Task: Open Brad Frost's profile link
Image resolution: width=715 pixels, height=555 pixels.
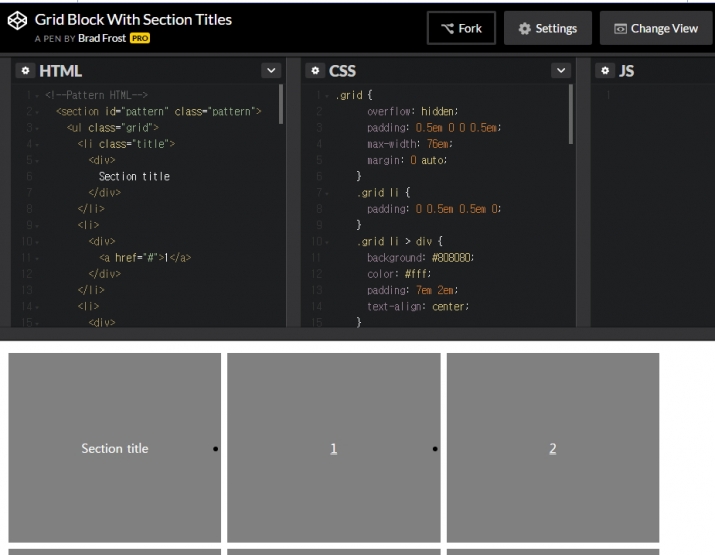Action: click(102, 38)
